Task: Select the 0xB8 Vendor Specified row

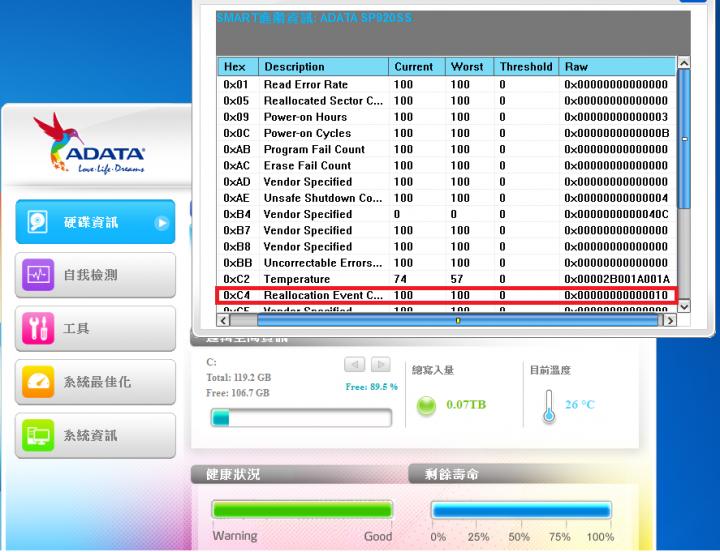Action: coord(446,247)
